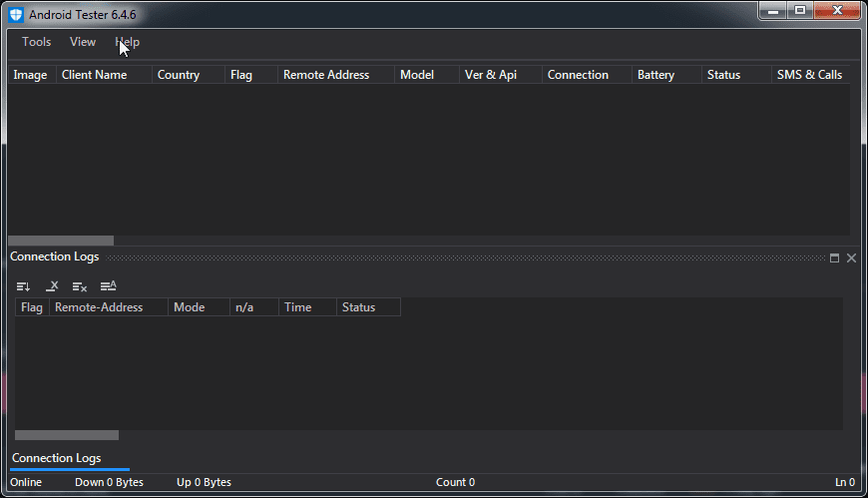Image resolution: width=868 pixels, height=498 pixels.
Task: Open the View menu
Action: coord(83,42)
